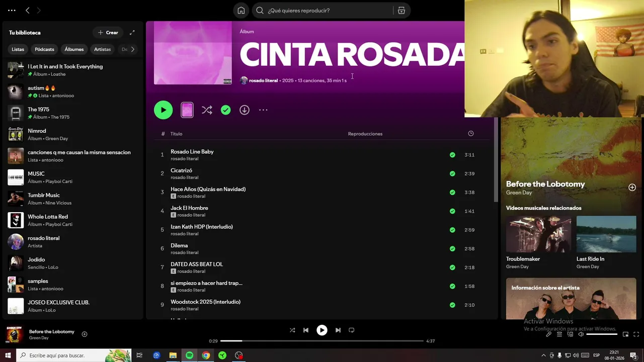Viewport: 644px width, 362px height.
Task: Skip to the previous track
Action: 306,330
